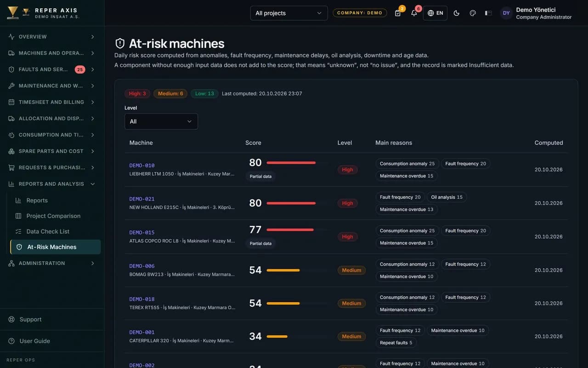Click the Timesheet and Billing calendar icon
This screenshot has height=368, width=588.
pyautogui.click(x=11, y=102)
